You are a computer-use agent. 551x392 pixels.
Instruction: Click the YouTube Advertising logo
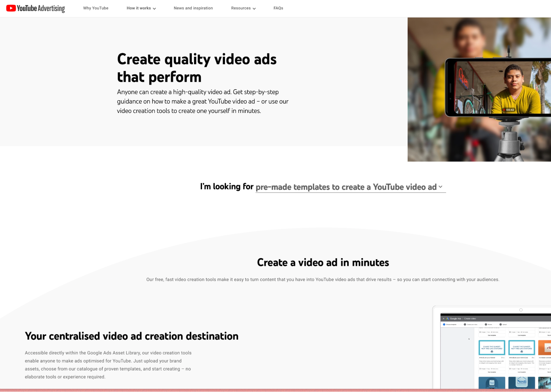(x=36, y=8)
